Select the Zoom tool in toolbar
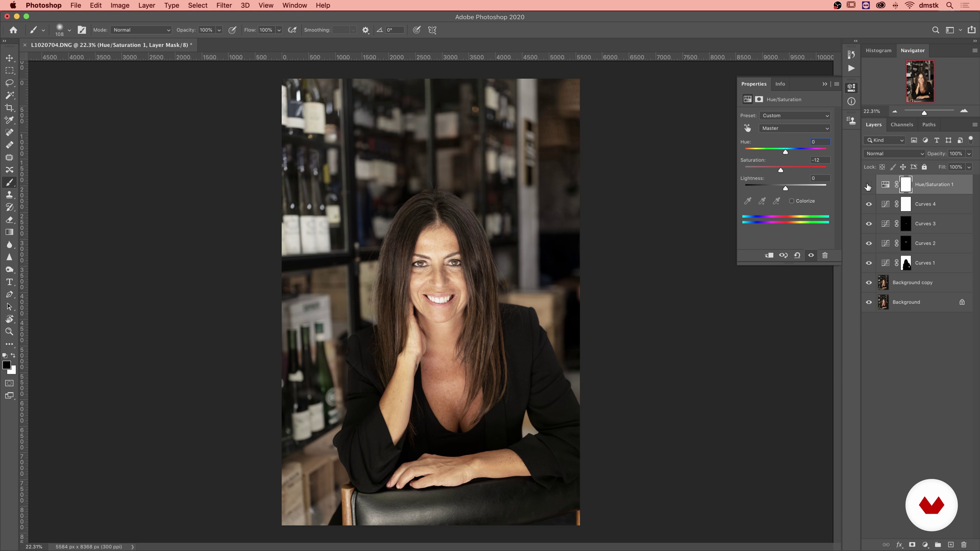The height and width of the screenshot is (551, 980). (9, 332)
